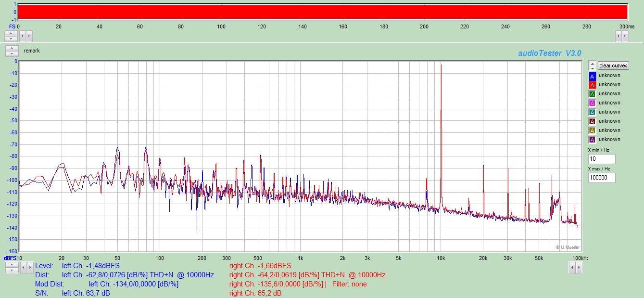This screenshot has width=644, height=298.
Task: Click left arrow below the 100kHz label
Action: (x=571, y=268)
